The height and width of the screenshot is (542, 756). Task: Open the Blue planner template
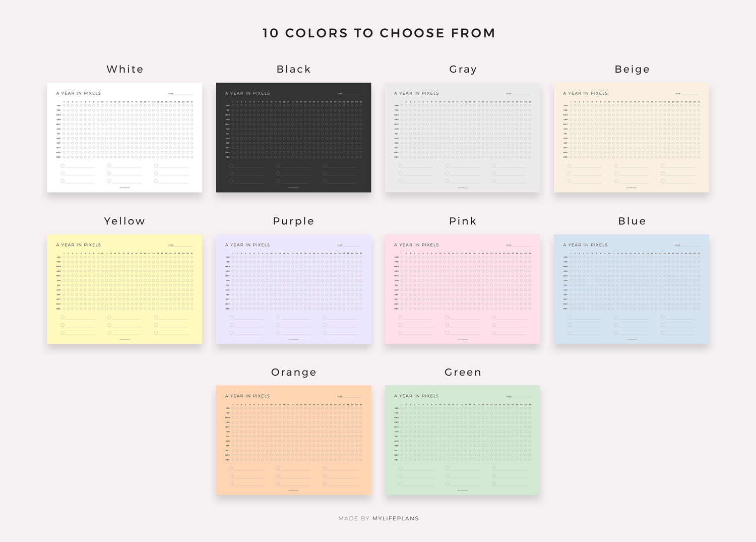tap(631, 289)
